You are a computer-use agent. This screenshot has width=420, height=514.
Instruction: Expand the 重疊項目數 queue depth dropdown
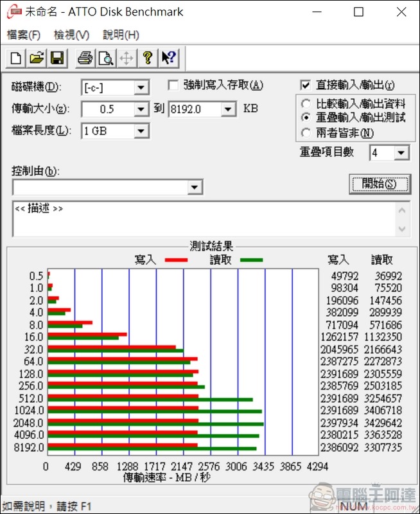[x=401, y=153]
